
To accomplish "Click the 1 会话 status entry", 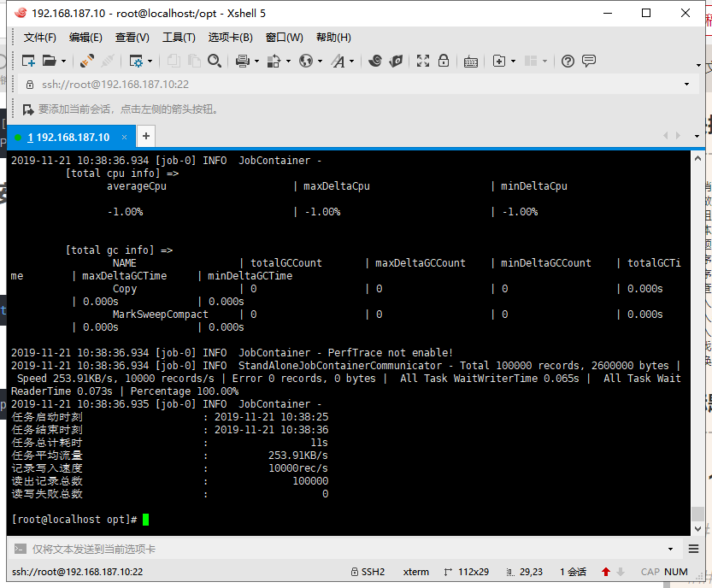I will pyautogui.click(x=573, y=572).
